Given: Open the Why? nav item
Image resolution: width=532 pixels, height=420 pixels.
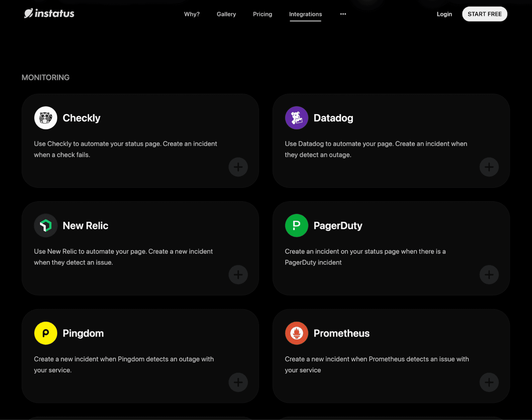Looking at the screenshot, I should click(192, 14).
